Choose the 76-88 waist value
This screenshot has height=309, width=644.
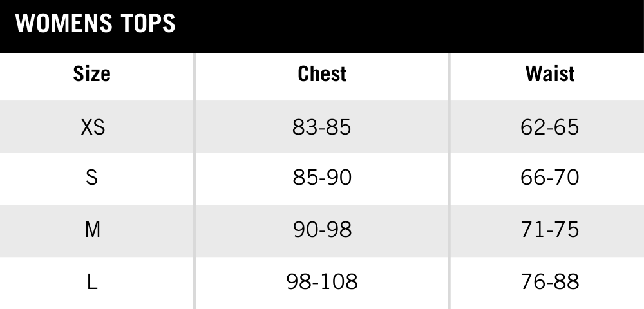(x=550, y=281)
